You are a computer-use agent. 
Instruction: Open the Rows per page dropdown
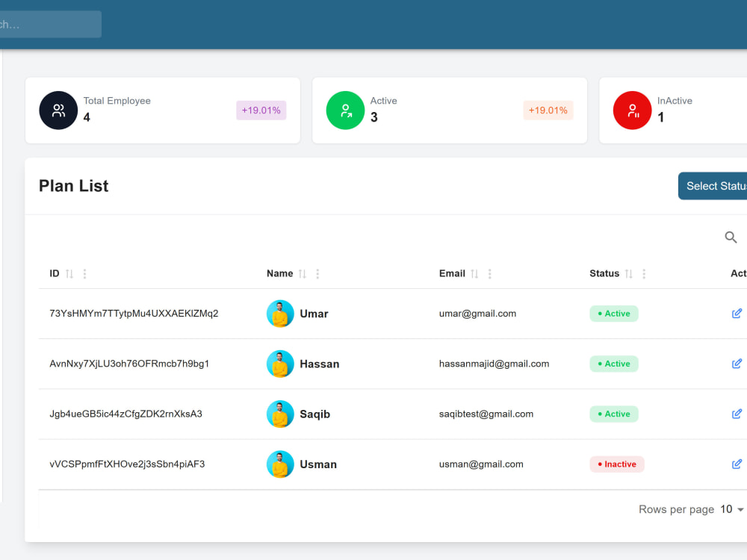(x=730, y=509)
